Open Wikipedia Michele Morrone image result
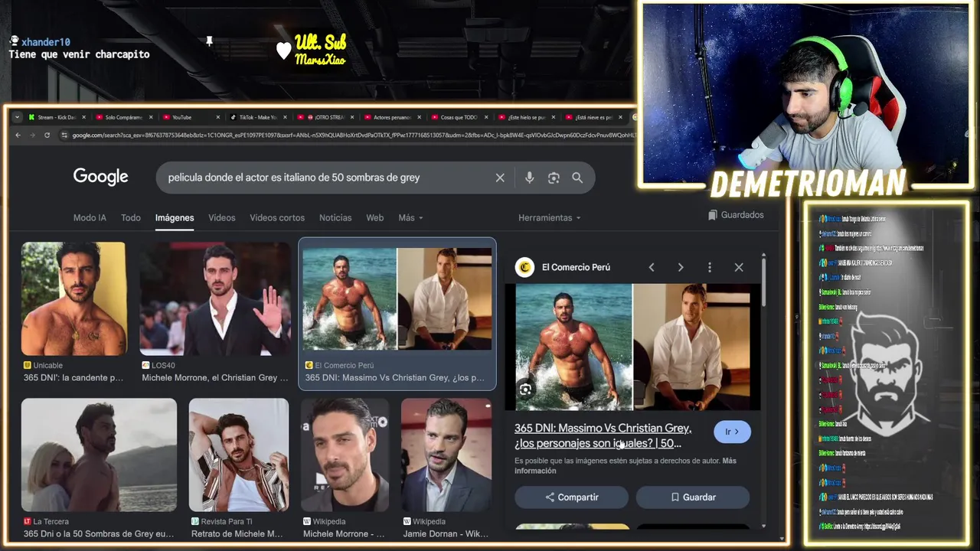The width and height of the screenshot is (980, 551). coord(345,468)
